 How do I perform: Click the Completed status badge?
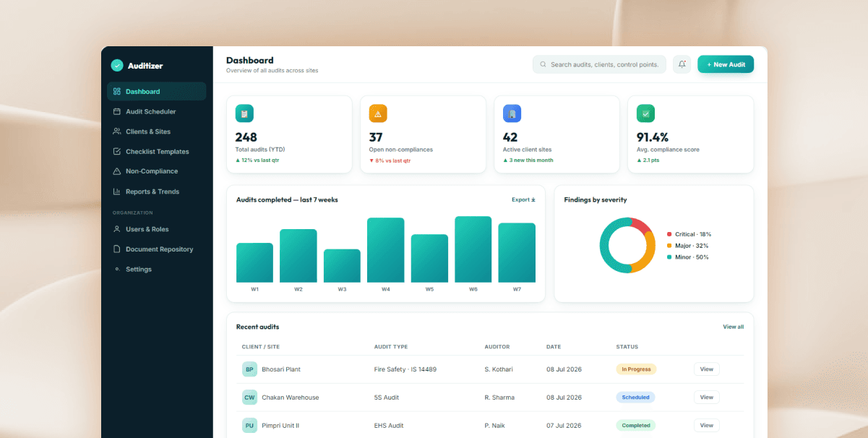636,426
